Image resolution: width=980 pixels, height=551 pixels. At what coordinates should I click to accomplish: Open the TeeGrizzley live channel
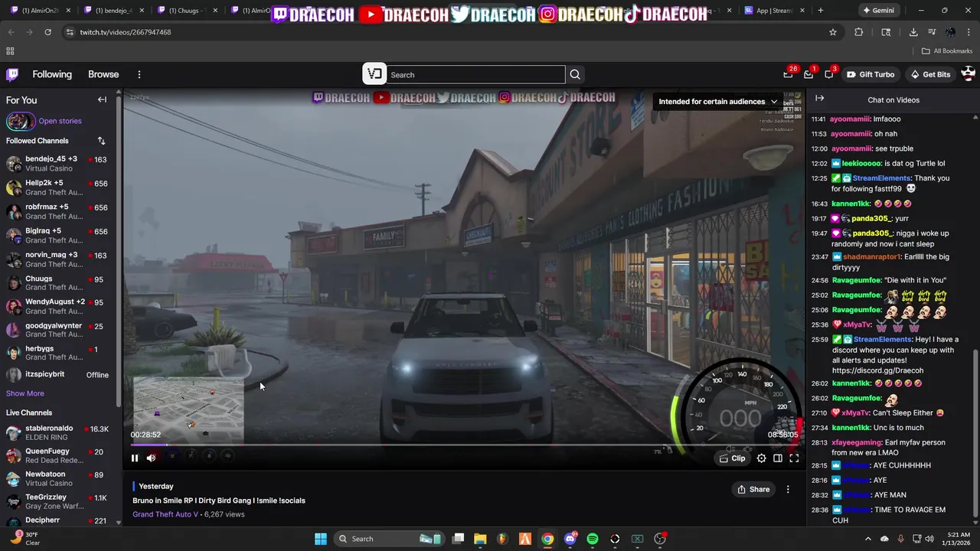[58, 501]
